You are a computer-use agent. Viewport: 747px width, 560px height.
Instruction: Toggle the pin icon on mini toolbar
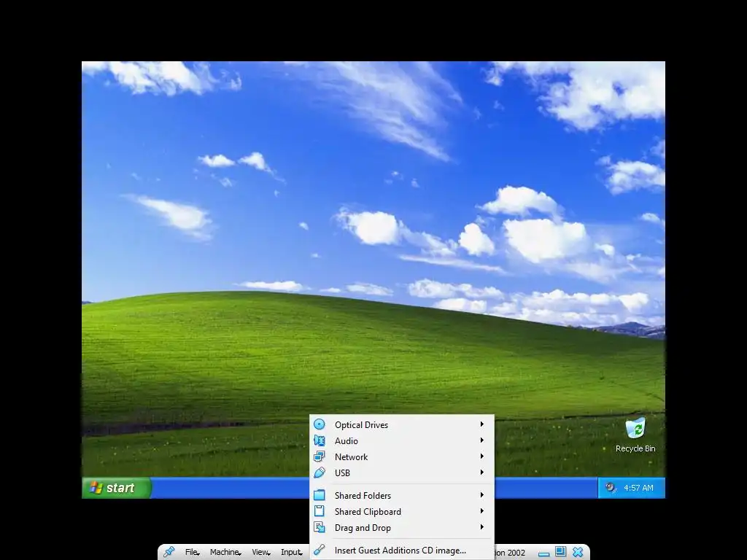coord(169,552)
